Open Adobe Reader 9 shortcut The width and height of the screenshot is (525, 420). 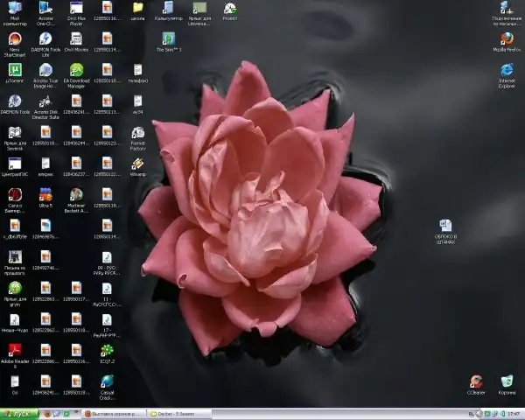pyautogui.click(x=15, y=350)
